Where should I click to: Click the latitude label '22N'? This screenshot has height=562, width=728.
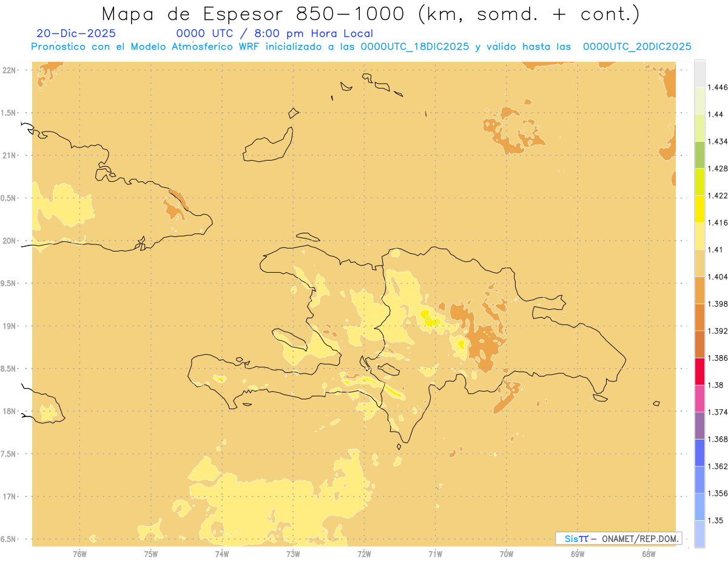coord(9,70)
